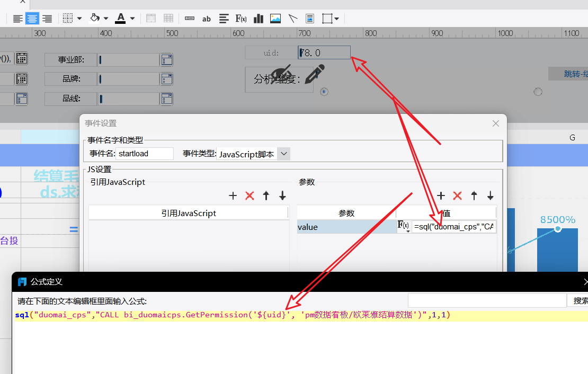Click the floating element frame icon
The width and height of the screenshot is (588, 374).
pos(327,19)
